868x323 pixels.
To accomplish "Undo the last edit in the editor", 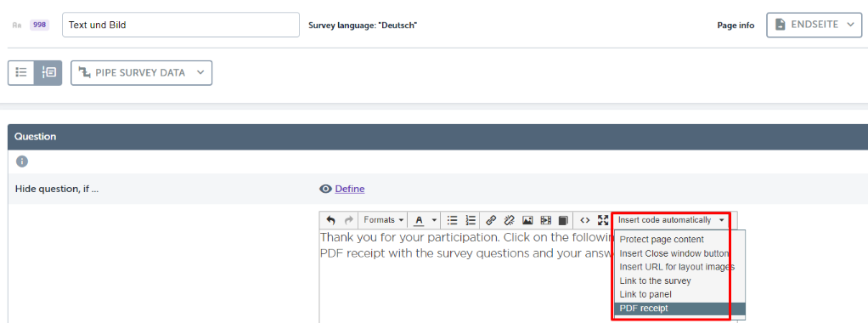I will [330, 220].
